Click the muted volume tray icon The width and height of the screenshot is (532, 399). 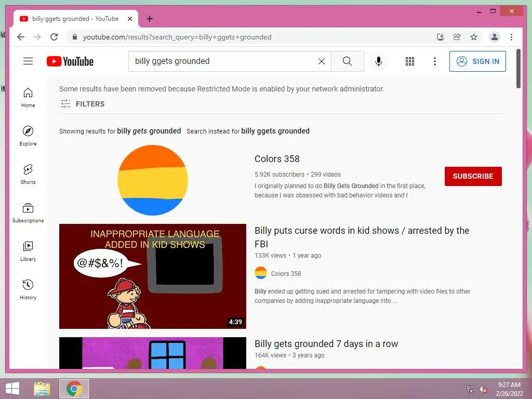tap(483, 389)
